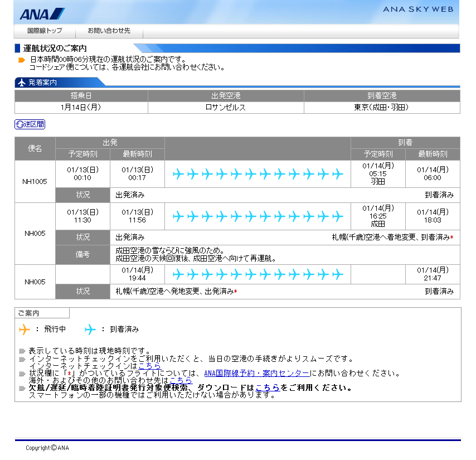Click the orange 飛行中 legend plane icon

(25, 329)
